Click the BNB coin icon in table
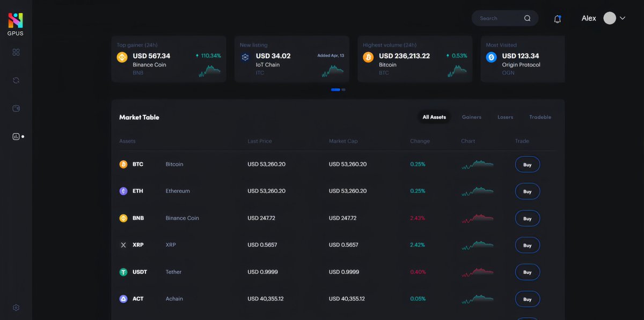Image resolution: width=644 pixels, height=320 pixels. coord(123,218)
